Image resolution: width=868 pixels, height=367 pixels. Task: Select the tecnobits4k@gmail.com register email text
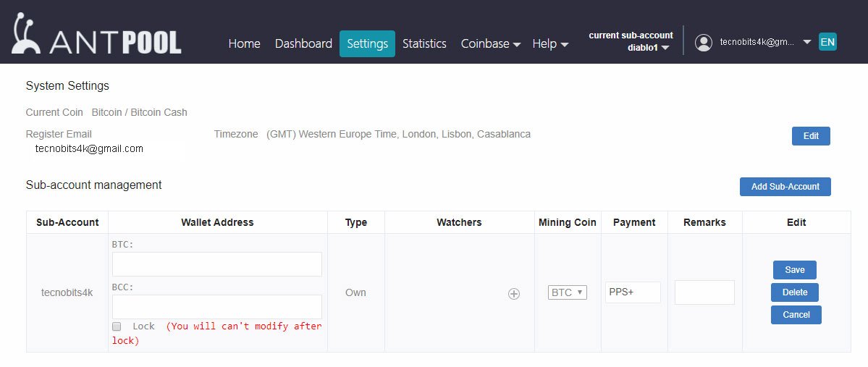pos(89,148)
